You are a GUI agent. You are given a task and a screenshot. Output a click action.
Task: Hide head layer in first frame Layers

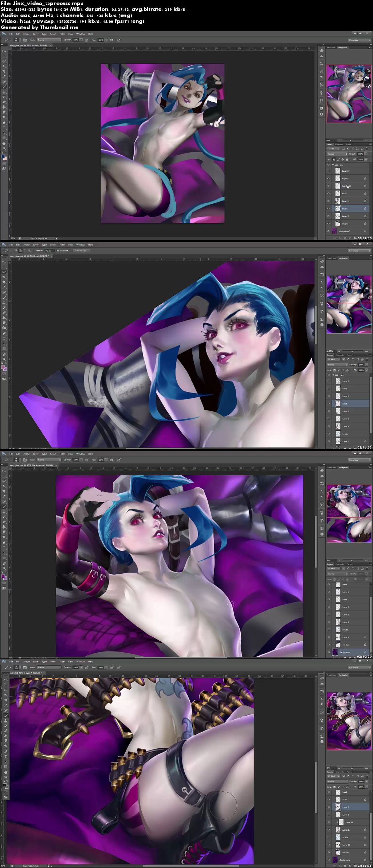tap(329, 194)
